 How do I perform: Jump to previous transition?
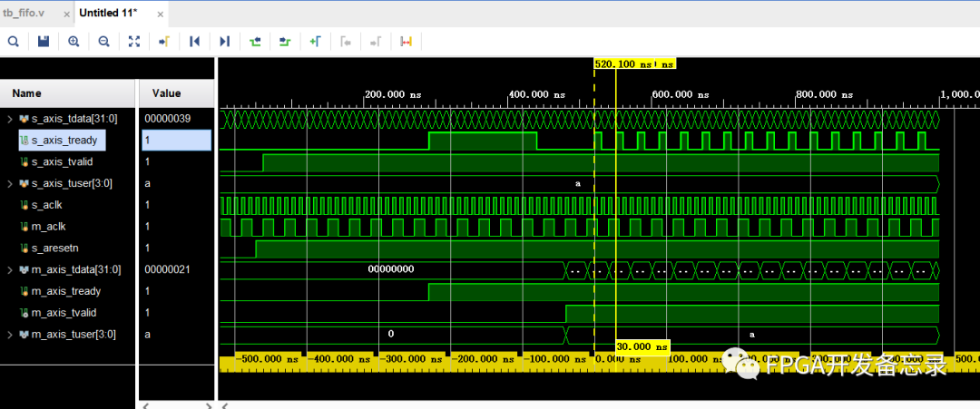coord(255,42)
